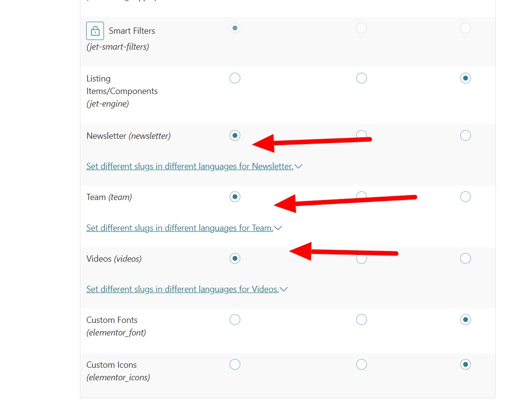
Task: Expand the chevron after the Videos slugs link
Action: (x=284, y=289)
